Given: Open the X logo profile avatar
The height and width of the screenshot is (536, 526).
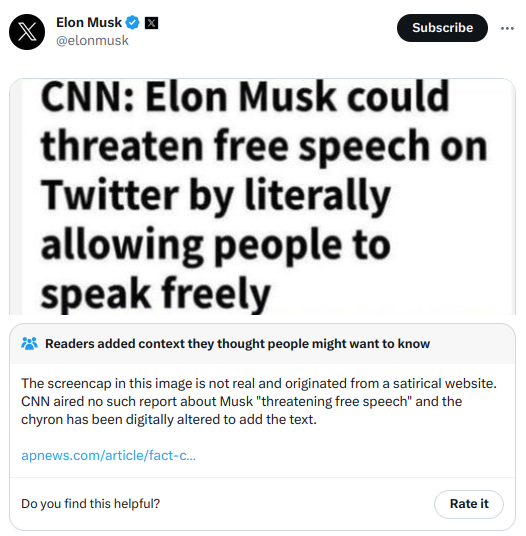Looking at the screenshot, I should 27,32.
